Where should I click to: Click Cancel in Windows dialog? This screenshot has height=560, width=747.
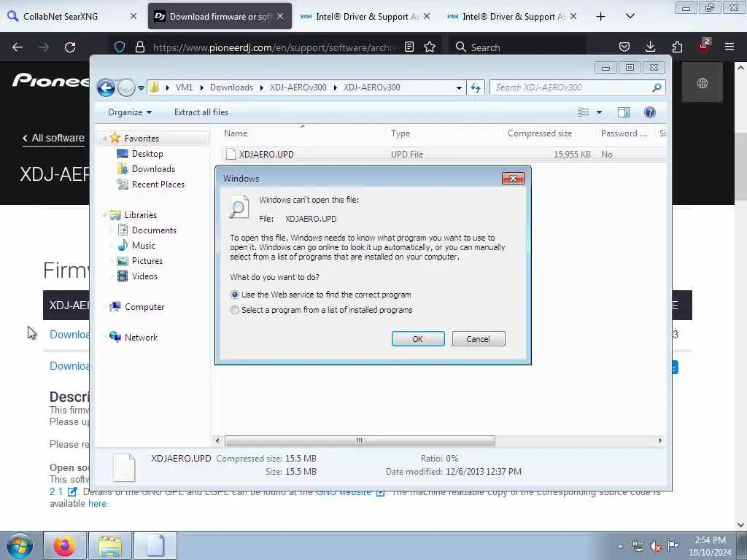479,339
